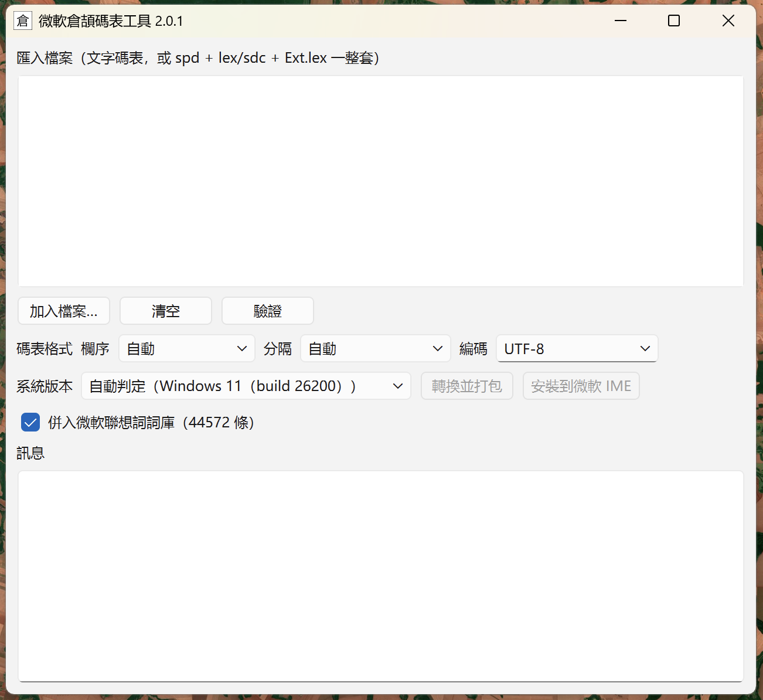
Task: Click the 清空 button
Action: (166, 311)
